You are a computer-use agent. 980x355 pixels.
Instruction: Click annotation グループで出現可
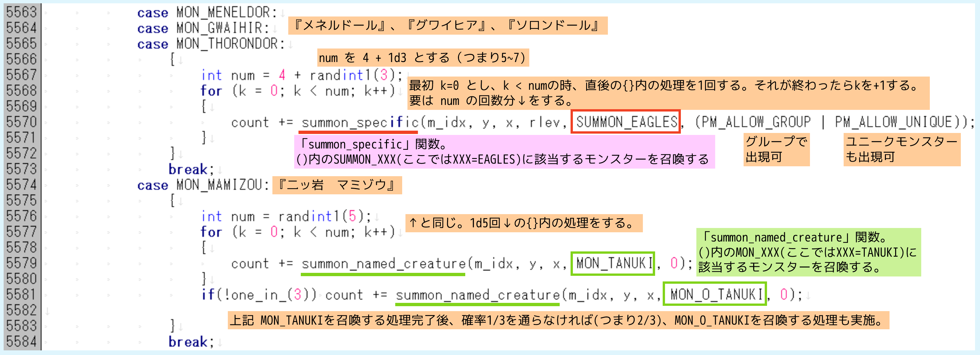tap(777, 149)
